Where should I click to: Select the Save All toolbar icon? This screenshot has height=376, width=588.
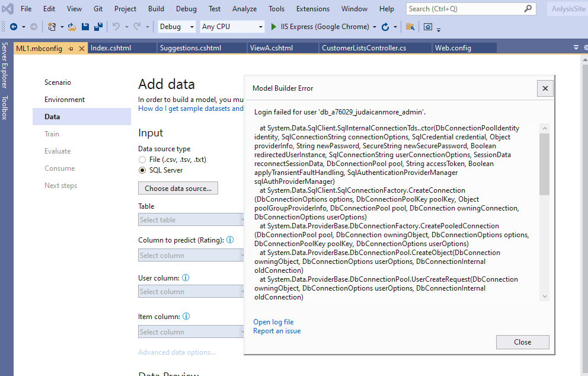pos(99,27)
